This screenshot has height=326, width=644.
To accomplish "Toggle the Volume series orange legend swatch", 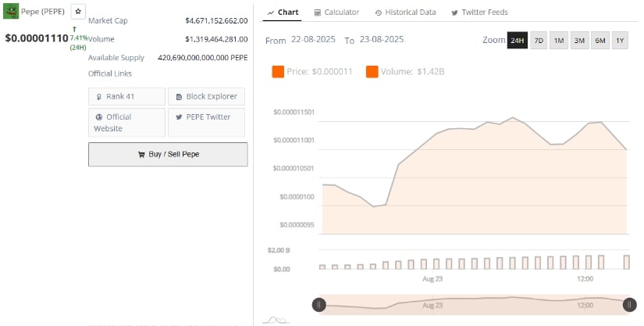I will tap(372, 71).
